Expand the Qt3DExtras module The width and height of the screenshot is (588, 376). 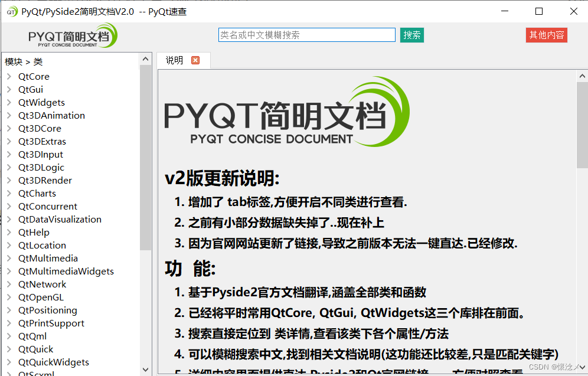[x=9, y=141]
